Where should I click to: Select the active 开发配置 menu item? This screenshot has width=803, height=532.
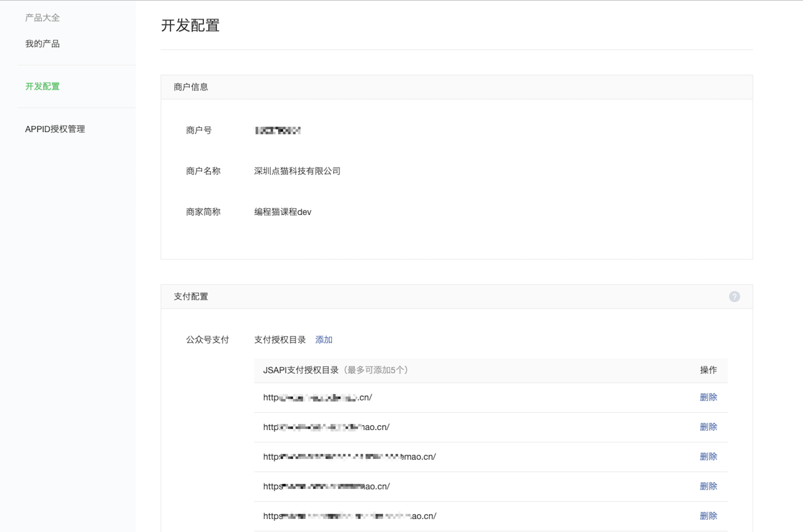click(x=42, y=86)
